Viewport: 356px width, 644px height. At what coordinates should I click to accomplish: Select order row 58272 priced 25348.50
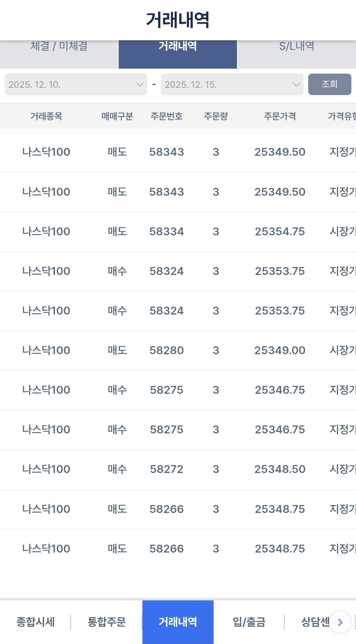(178, 469)
